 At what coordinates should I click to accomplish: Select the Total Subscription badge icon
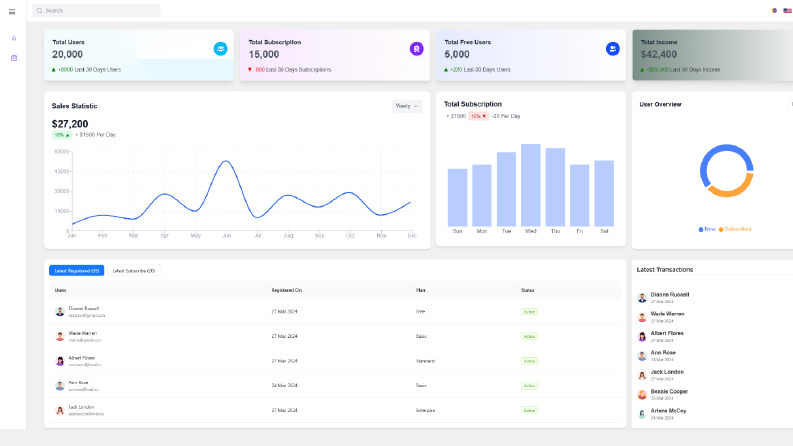tap(417, 49)
